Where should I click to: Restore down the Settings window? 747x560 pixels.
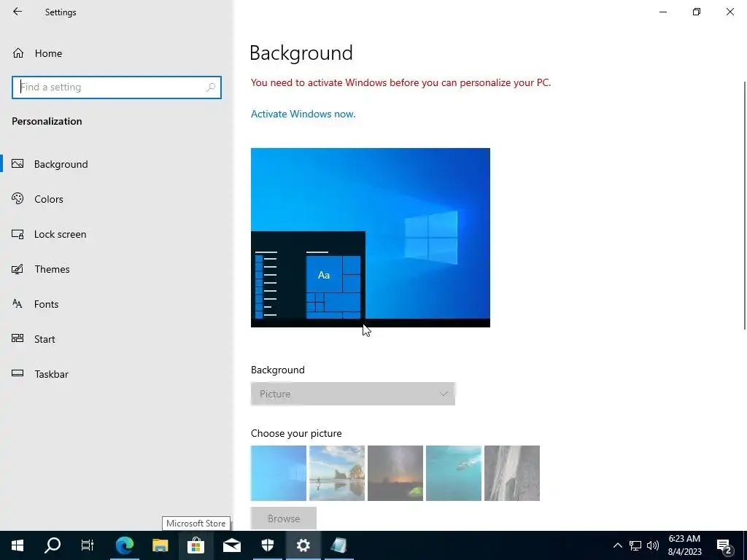point(697,12)
